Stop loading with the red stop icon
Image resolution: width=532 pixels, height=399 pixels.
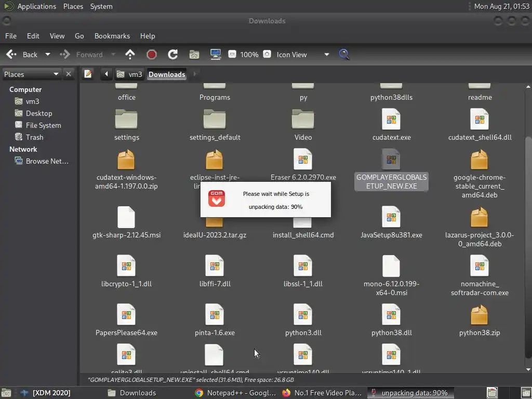point(151,55)
